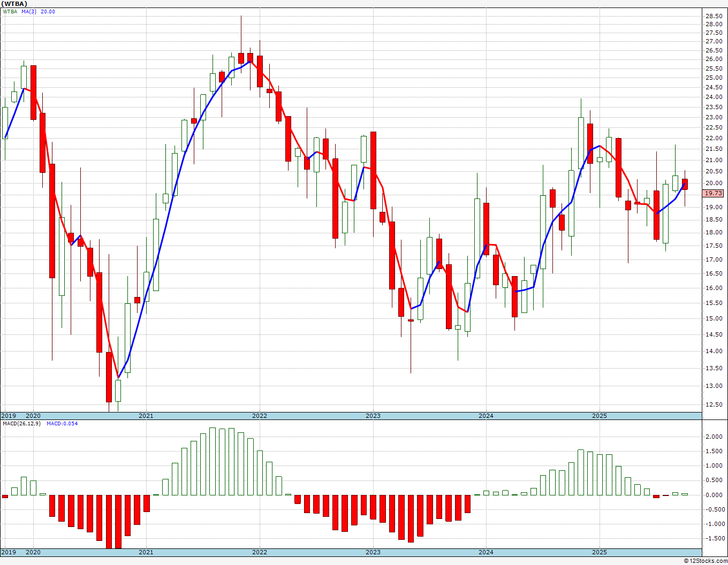Viewport: 728px width, 565px height.
Task: Click the (WTBA) chart title
Action: [x=14, y=4]
